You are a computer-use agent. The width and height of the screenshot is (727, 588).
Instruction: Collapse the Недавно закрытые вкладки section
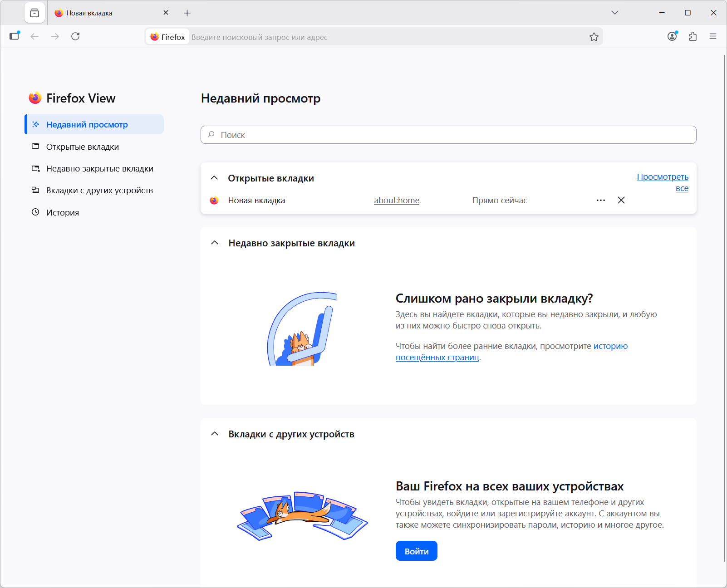click(215, 243)
